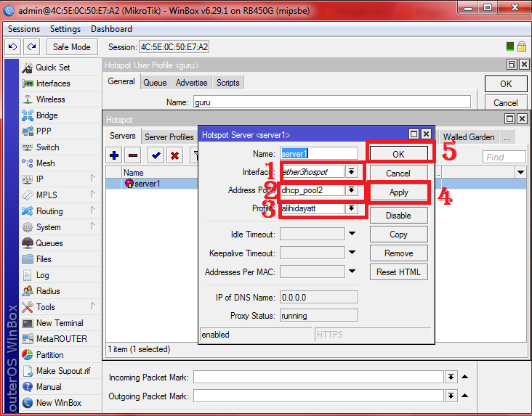Screen dimensions: 532x416
Task: Expand the IP submenu
Action: (x=93, y=179)
